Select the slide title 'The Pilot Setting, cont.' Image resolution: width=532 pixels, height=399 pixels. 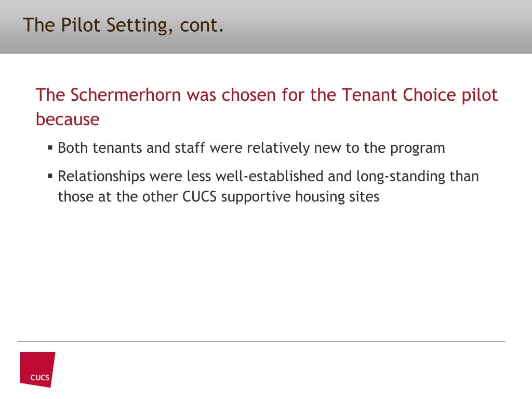[x=124, y=25]
